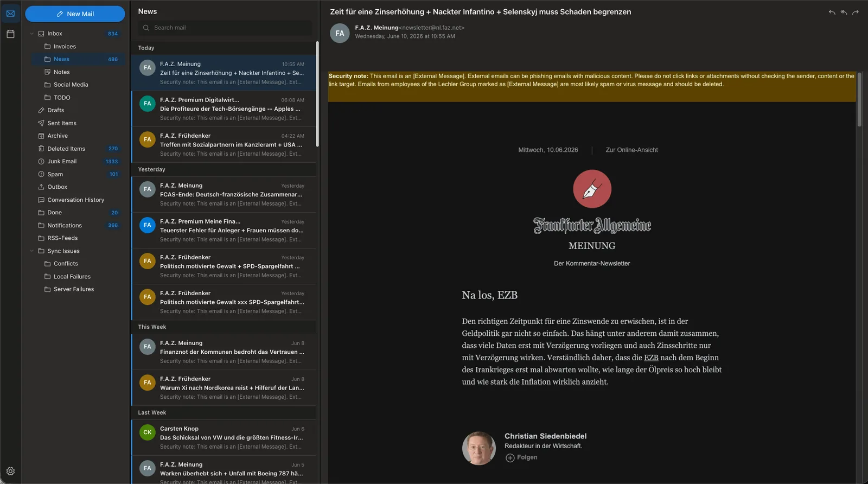Click the red pen logo in newsletter
The height and width of the screenshot is (484, 868).
(592, 189)
